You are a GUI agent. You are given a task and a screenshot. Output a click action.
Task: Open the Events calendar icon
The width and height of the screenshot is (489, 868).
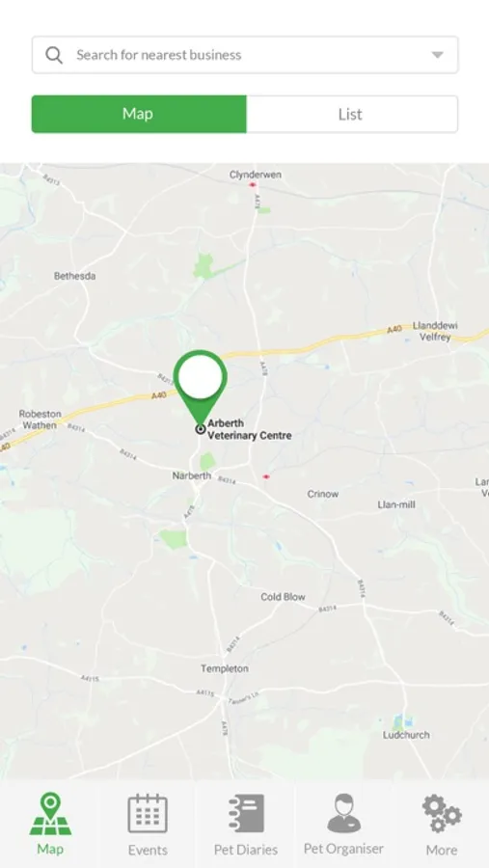click(x=148, y=813)
